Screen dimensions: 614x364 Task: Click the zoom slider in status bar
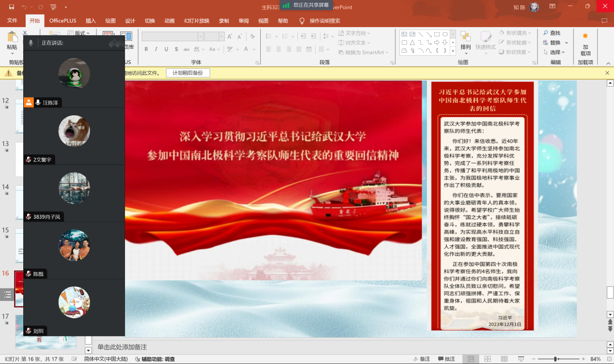(x=568, y=359)
